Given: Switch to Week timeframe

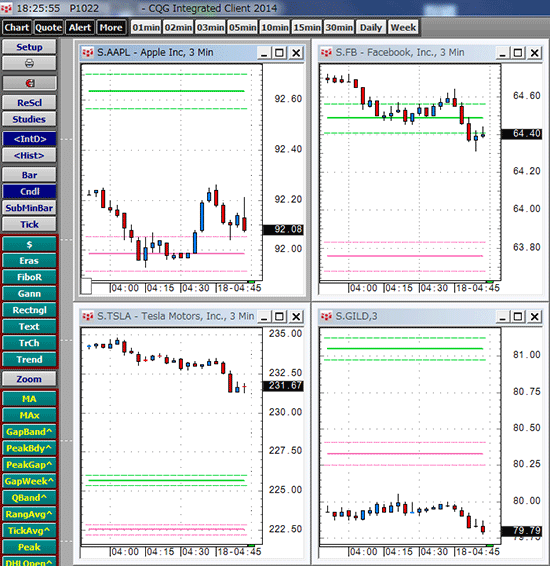Looking at the screenshot, I should tap(403, 27).
